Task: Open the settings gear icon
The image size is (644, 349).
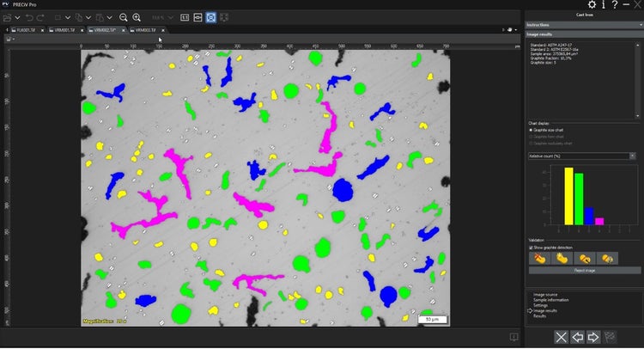Action: click(x=592, y=5)
